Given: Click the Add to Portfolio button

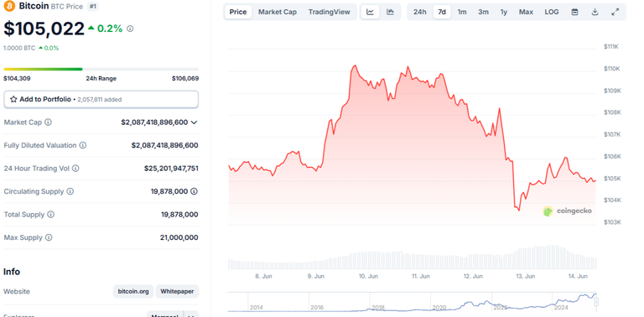Looking at the screenshot, I should (101, 99).
